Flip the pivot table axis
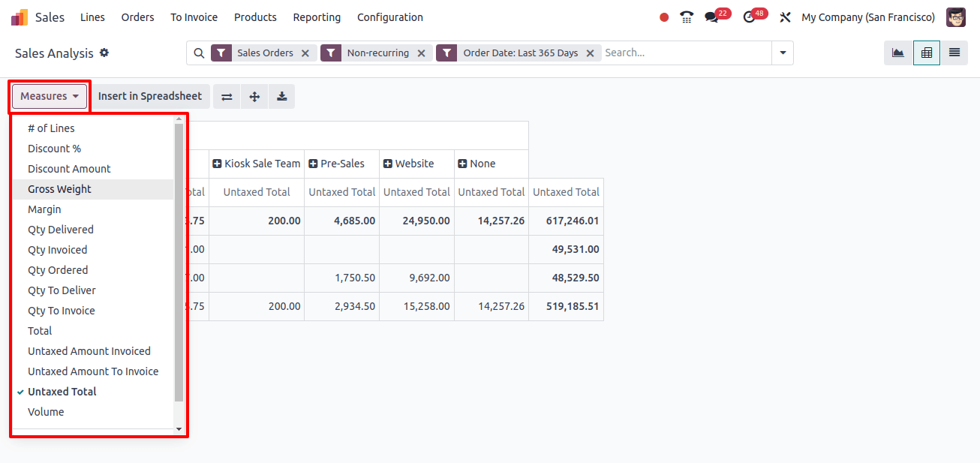Screen dimensions: 980x463 [x=227, y=96]
